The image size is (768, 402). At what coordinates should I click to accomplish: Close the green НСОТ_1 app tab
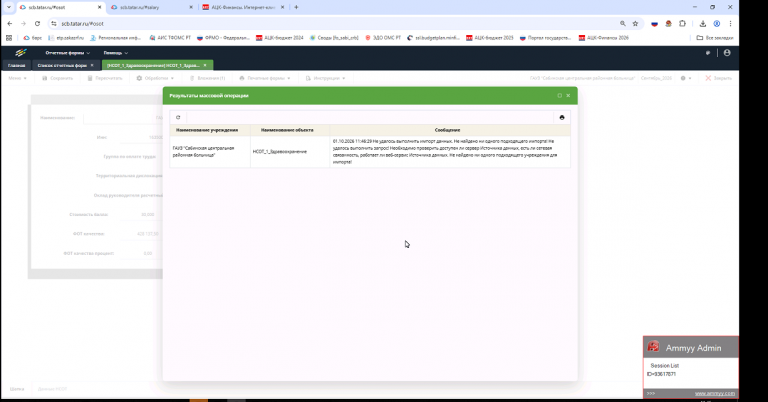tap(205, 65)
